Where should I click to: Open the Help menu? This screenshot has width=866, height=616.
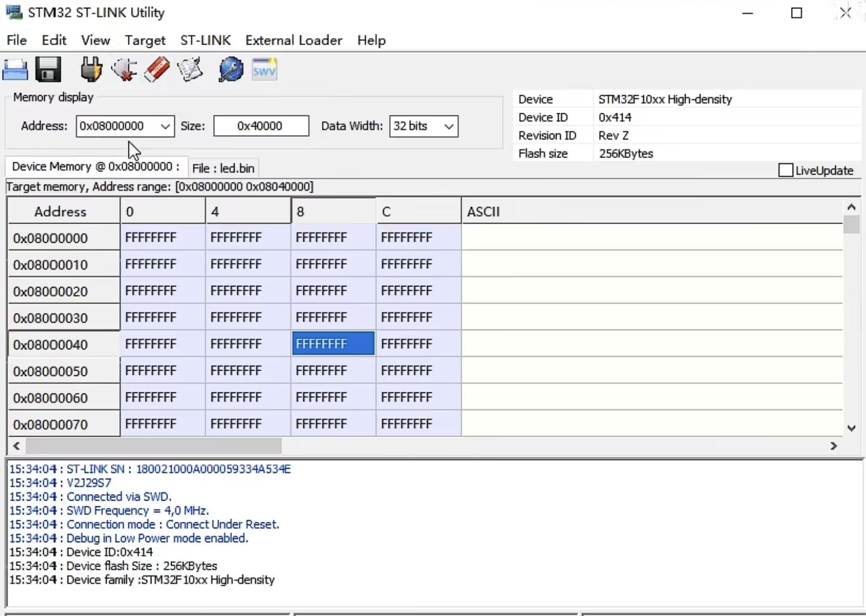(x=371, y=40)
